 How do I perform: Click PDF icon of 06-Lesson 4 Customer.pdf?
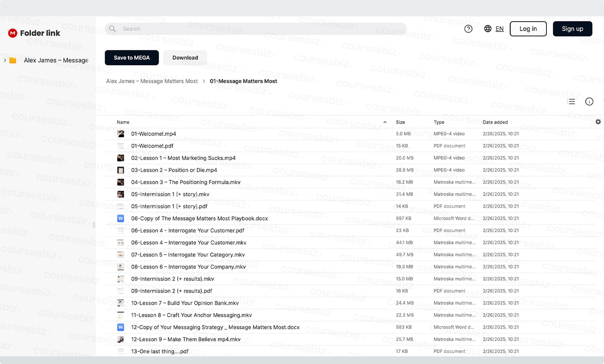click(120, 230)
